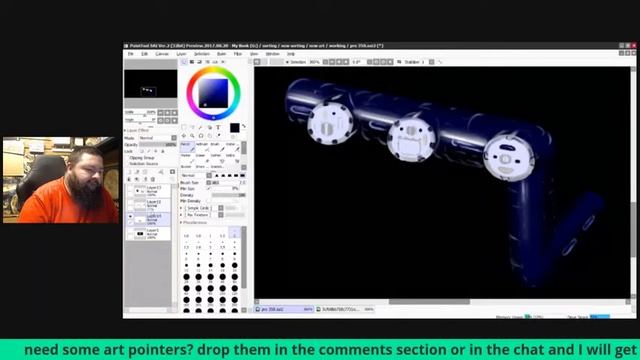Select the Lasso selection tool
The width and height of the screenshot is (640, 360).
click(x=192, y=127)
